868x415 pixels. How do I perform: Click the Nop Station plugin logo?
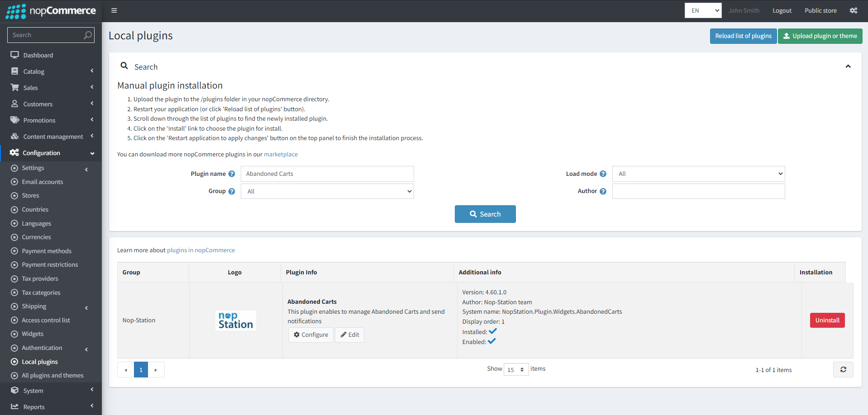pos(236,321)
